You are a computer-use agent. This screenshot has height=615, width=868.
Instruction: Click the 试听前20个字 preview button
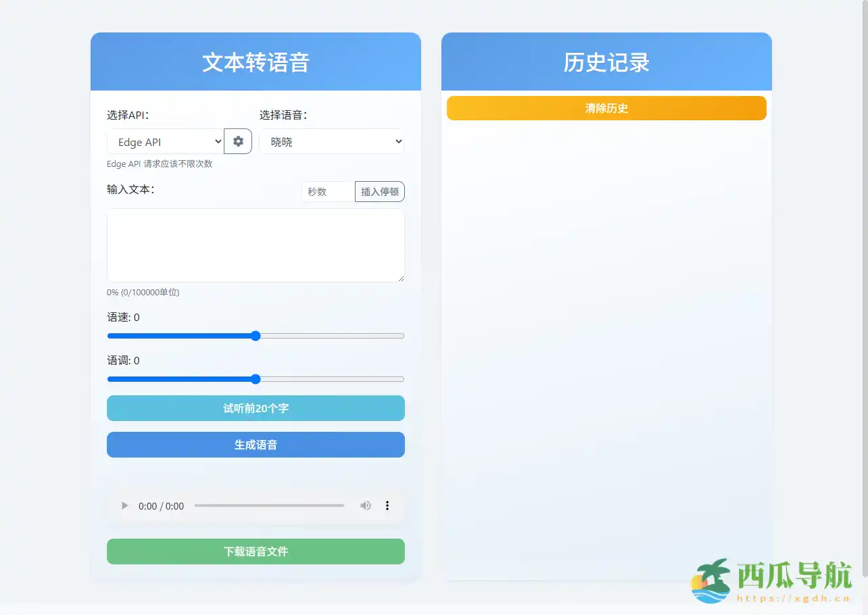(256, 408)
